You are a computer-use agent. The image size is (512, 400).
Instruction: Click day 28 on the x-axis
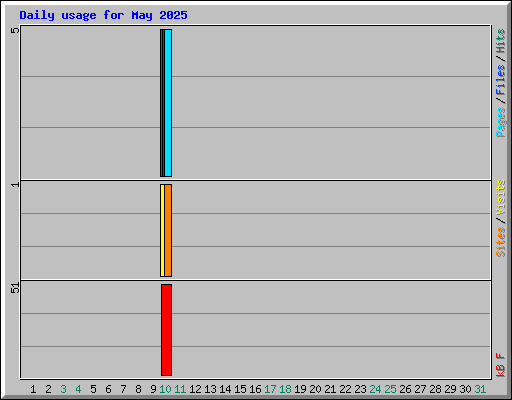coord(435,389)
